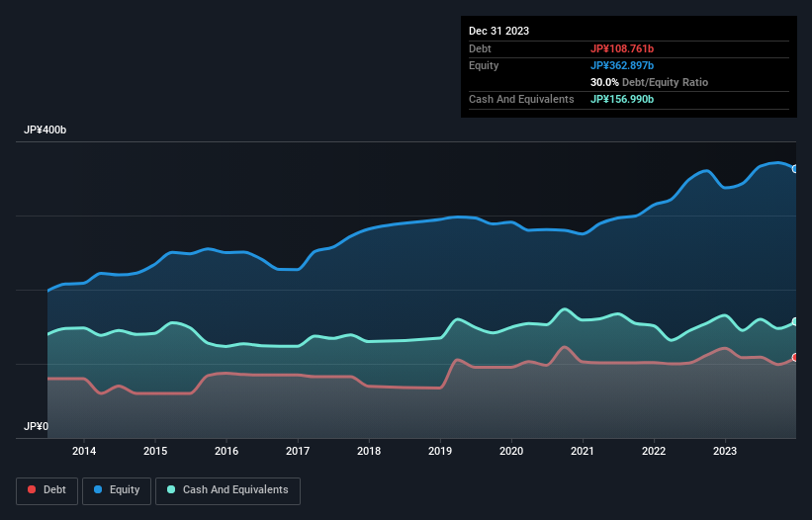Click the JP¥362.897b equity value

(622, 65)
